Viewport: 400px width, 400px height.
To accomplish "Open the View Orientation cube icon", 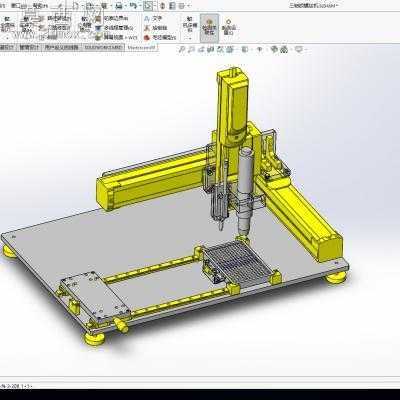I will coord(229,50).
